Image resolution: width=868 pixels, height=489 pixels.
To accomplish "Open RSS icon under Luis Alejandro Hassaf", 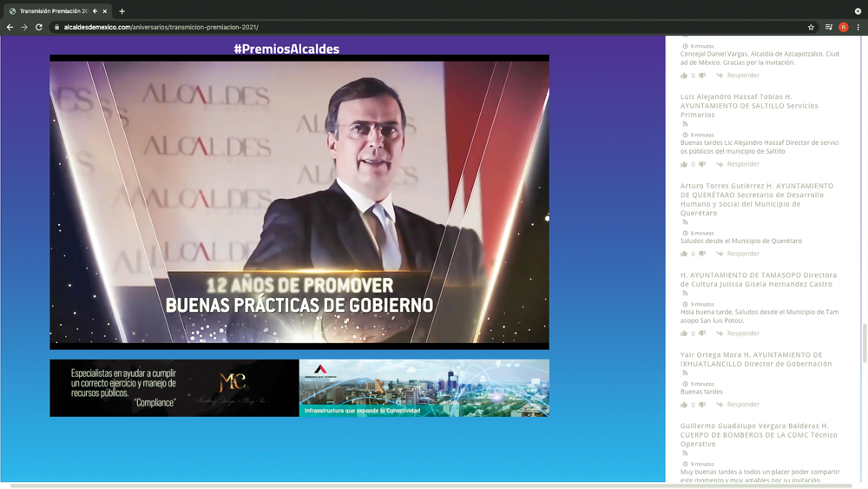I will (685, 124).
